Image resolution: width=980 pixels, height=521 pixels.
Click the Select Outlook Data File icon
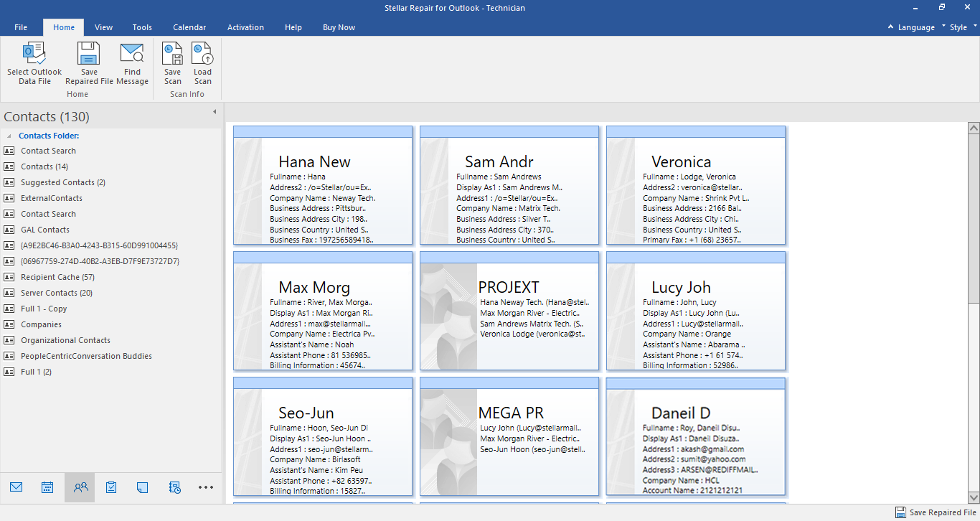34,54
